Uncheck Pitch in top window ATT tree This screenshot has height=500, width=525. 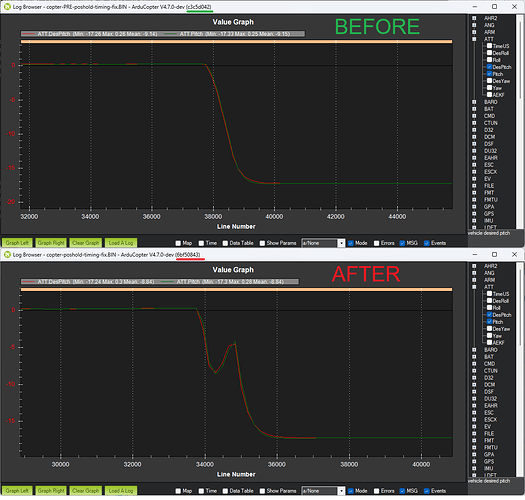489,74
